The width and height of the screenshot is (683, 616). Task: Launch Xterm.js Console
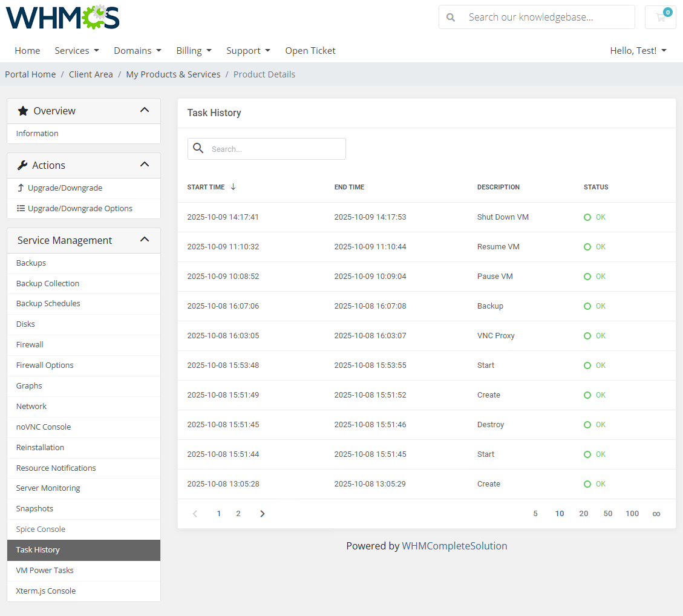tap(83, 591)
